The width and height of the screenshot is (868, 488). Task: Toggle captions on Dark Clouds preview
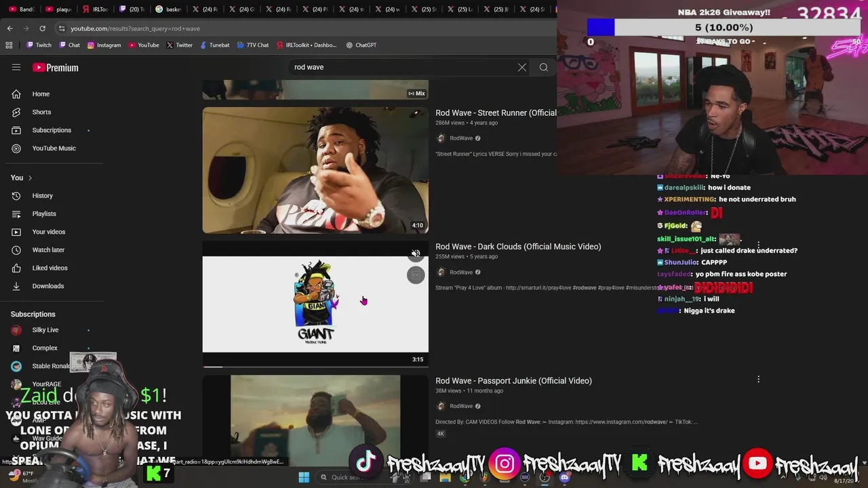point(416,274)
